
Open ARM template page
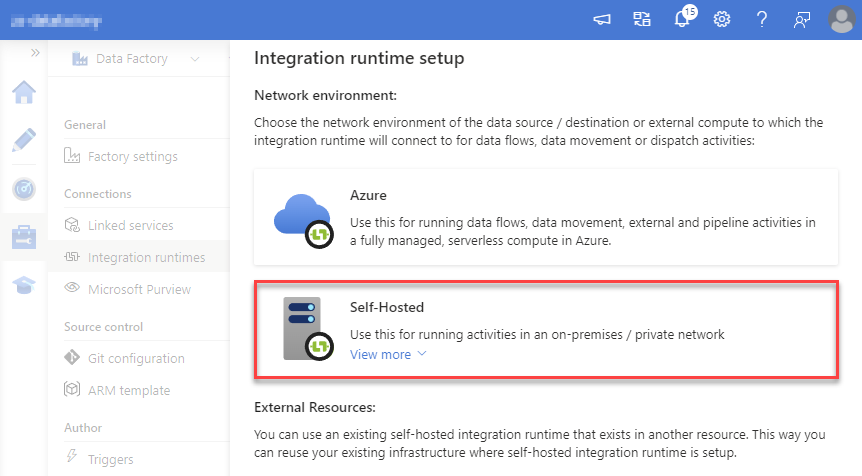click(x=129, y=390)
